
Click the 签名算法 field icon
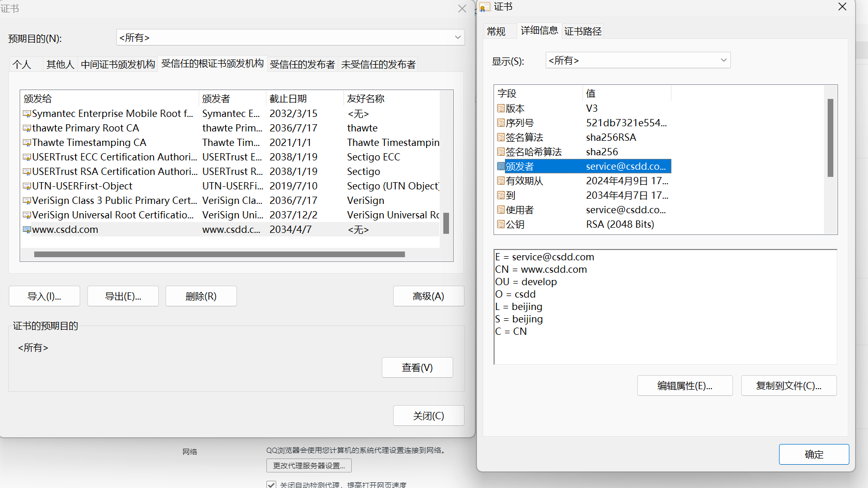501,137
